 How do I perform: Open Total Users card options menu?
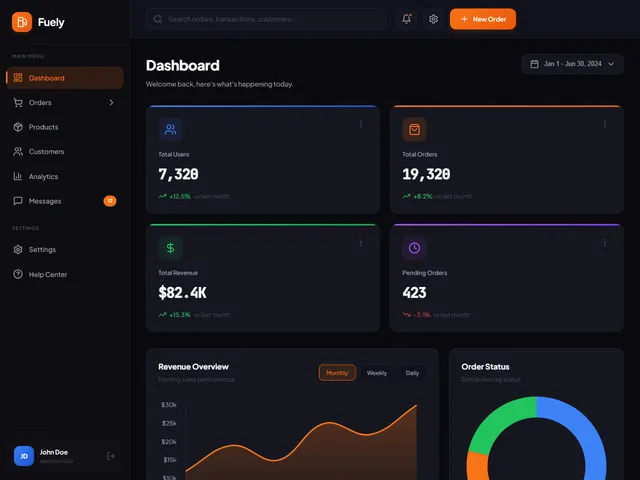(x=361, y=124)
